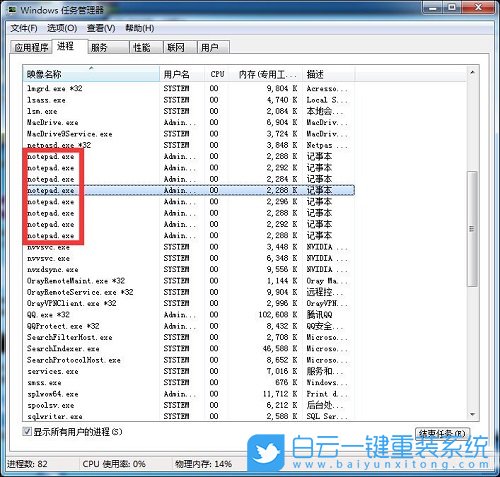500x477 pixels.
Task: Select the lsass.exe process row
Action: point(189,100)
